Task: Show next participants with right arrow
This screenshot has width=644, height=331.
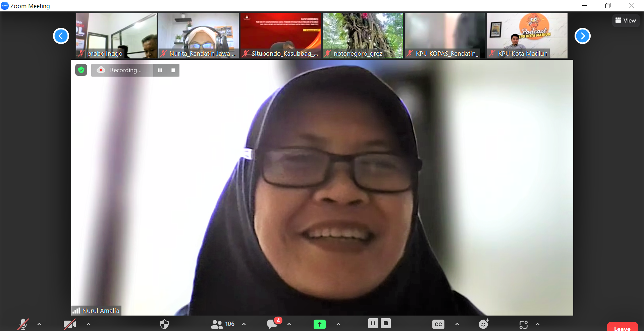Action: coord(582,36)
